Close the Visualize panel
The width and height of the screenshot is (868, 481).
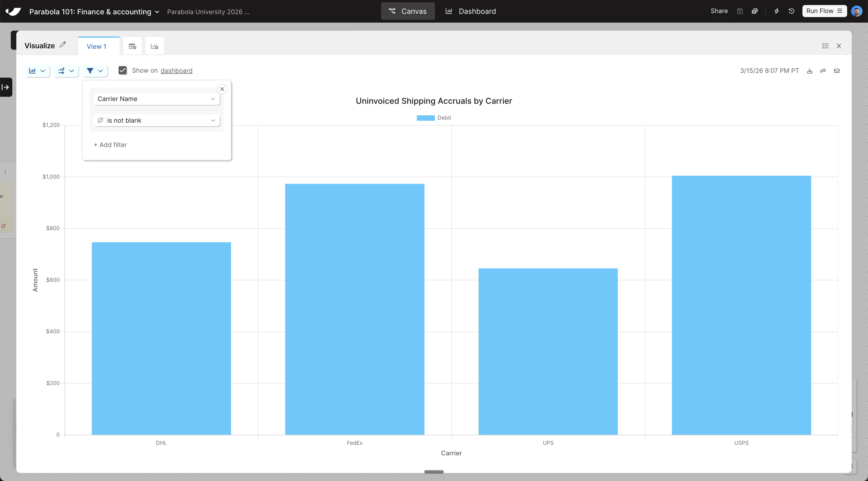click(x=839, y=46)
